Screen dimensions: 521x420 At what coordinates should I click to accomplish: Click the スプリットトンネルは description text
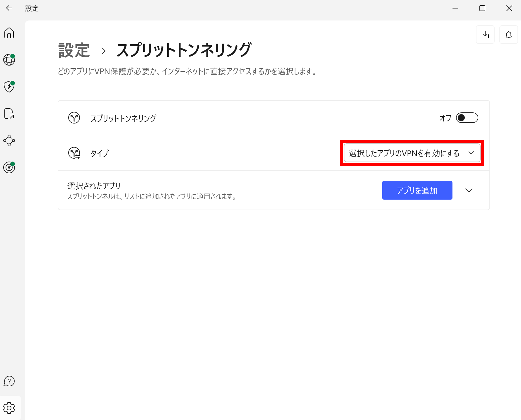[152, 196]
